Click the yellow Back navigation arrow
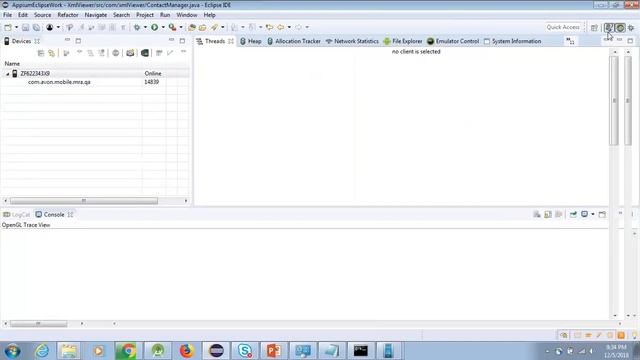Image resolution: width=640 pixels, height=360 pixels. pyautogui.click(x=281, y=27)
